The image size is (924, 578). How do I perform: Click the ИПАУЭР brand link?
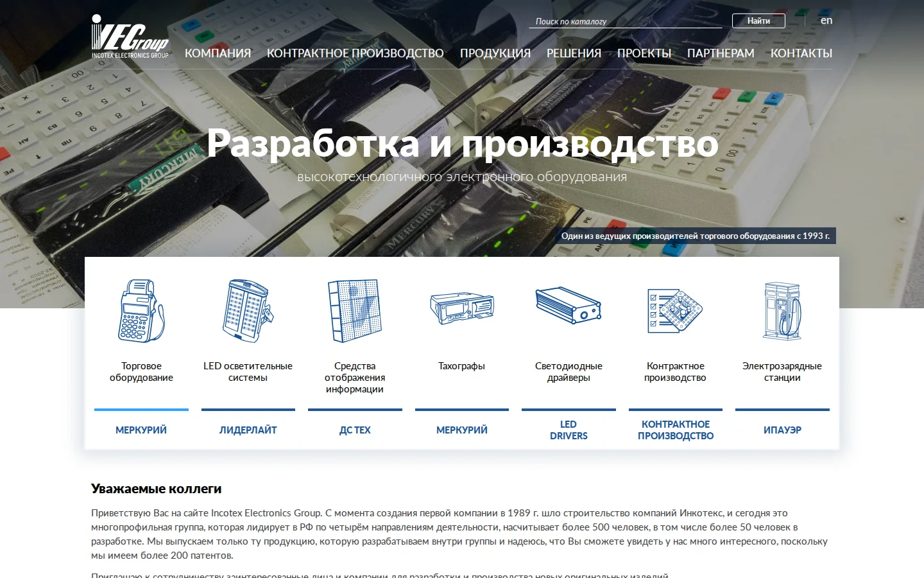(782, 430)
